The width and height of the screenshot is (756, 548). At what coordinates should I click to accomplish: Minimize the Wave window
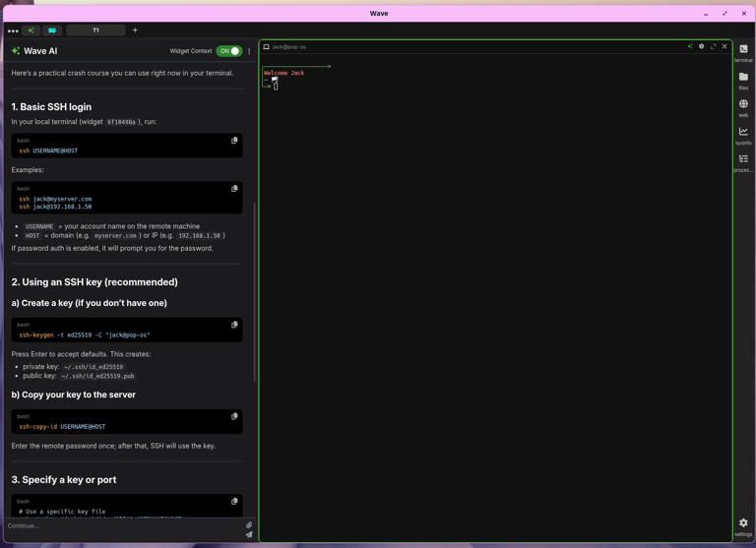pyautogui.click(x=706, y=14)
